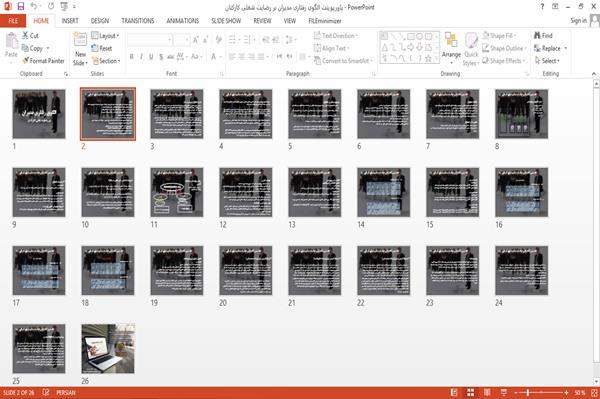Select slide 26 laptop thumbnail
The height and width of the screenshot is (399, 600).
[108, 349]
